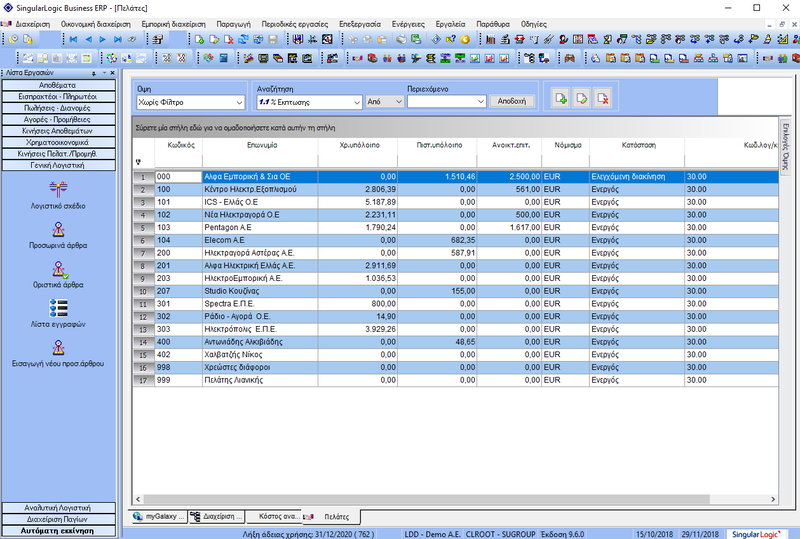Open Εμπορική διαχείριση menu
The height and width of the screenshot is (539, 800).
pos(173,24)
